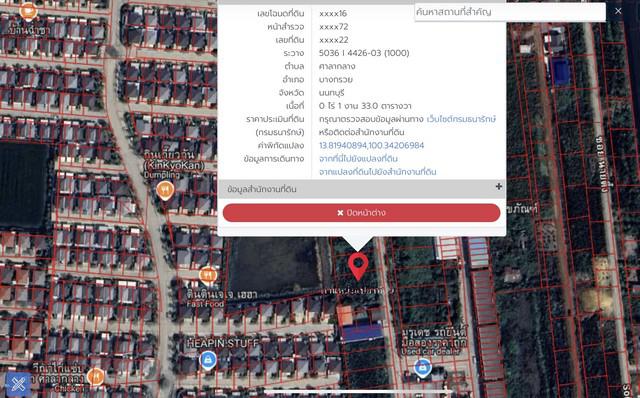Select the red parcel location pin
Screen dimensions: 640x398
point(358,266)
